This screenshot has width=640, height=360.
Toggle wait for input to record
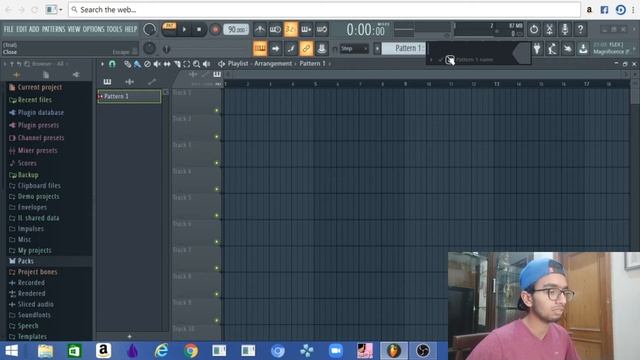point(275,29)
